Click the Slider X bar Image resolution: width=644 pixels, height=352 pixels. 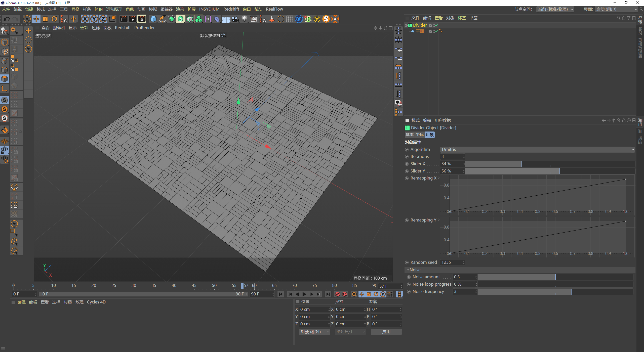click(x=550, y=164)
